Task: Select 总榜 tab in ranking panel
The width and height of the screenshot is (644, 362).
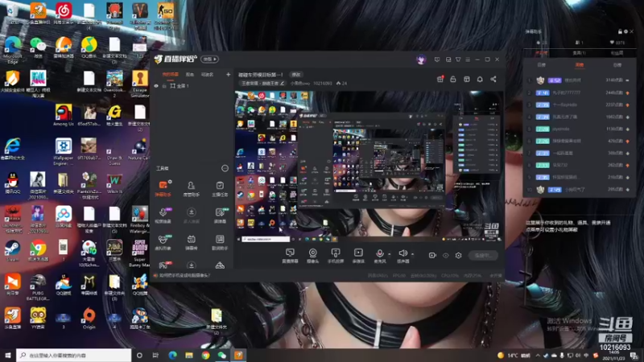Action: click(x=617, y=65)
